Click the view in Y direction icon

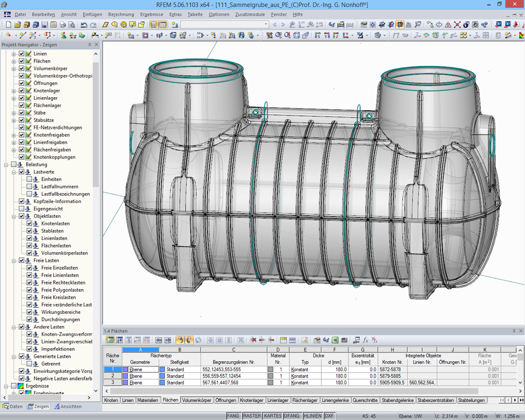[327, 35]
